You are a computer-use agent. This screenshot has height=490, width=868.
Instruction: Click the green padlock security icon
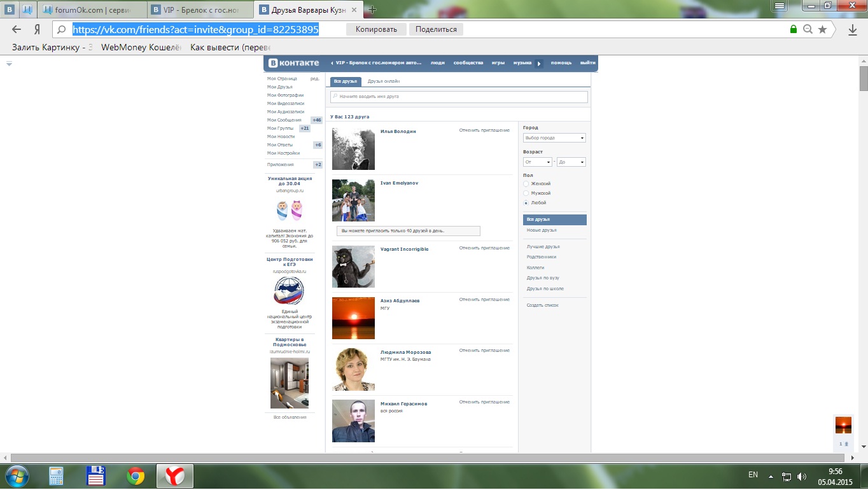pyautogui.click(x=793, y=29)
